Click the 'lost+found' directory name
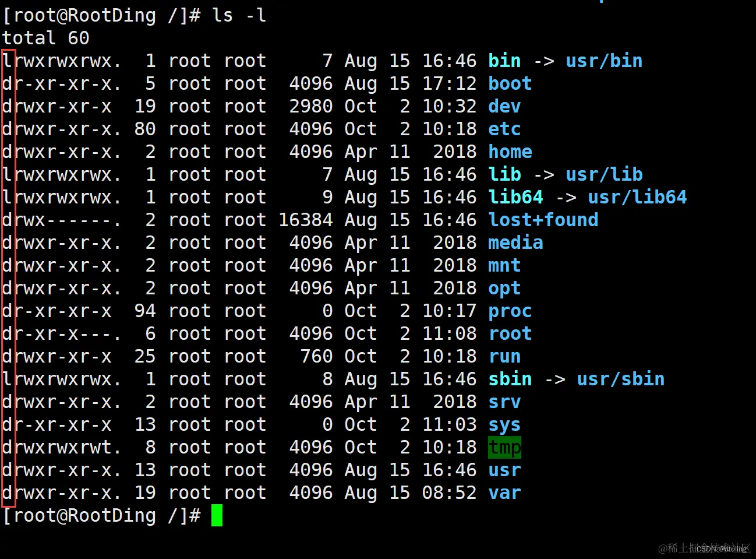The image size is (756, 559). pos(543,220)
